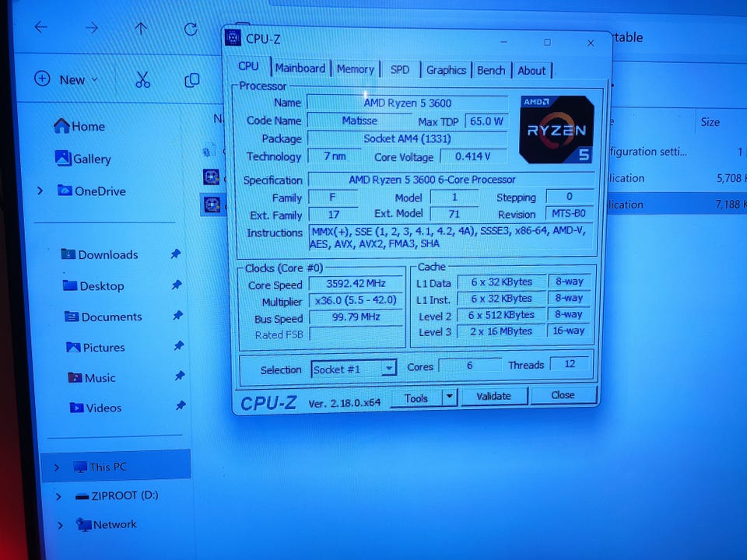Open the Socket #1 selection dropdown
This screenshot has height=560, width=747.
(353, 369)
